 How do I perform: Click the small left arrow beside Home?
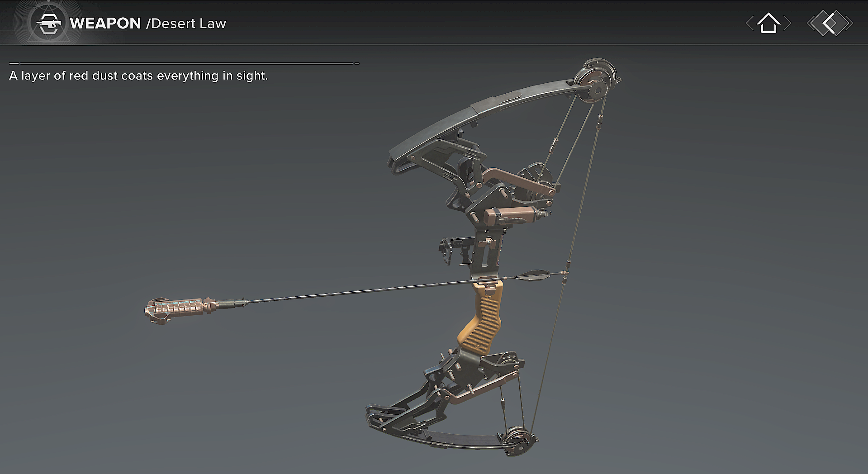coord(750,24)
